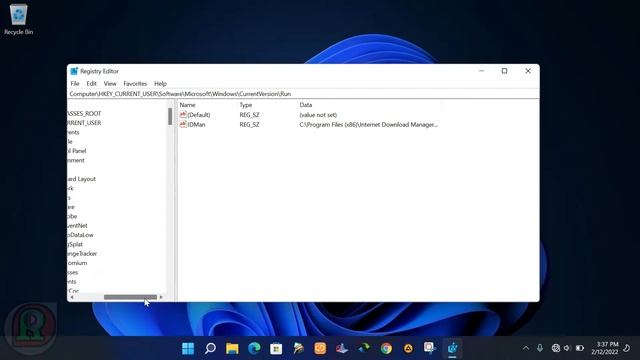Click the Internet Download Manager path data
The image size is (640, 360).
point(369,124)
